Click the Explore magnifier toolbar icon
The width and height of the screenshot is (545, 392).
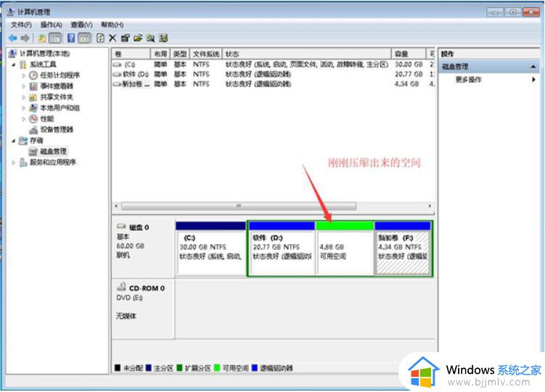tap(150, 38)
